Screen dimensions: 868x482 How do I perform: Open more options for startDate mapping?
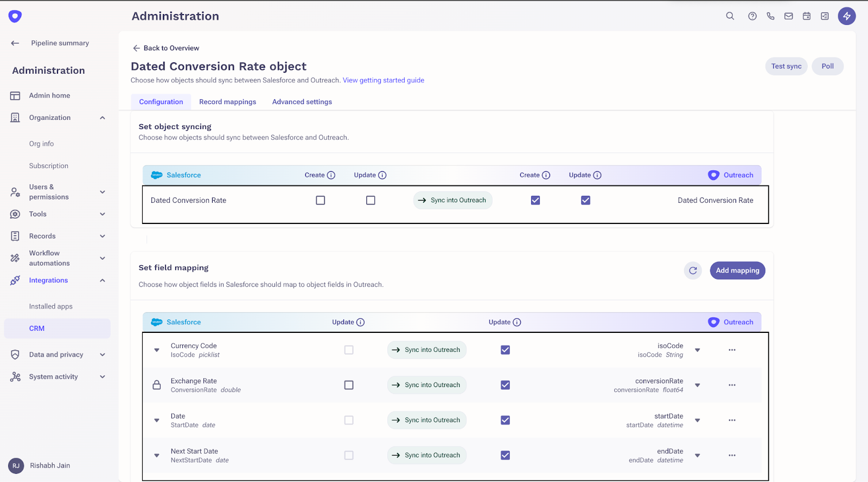732,420
